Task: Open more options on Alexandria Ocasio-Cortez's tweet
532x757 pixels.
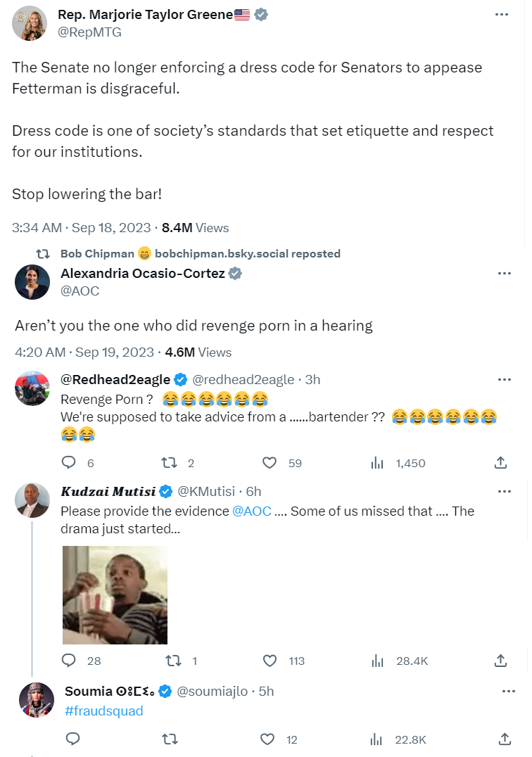Action: tap(504, 273)
